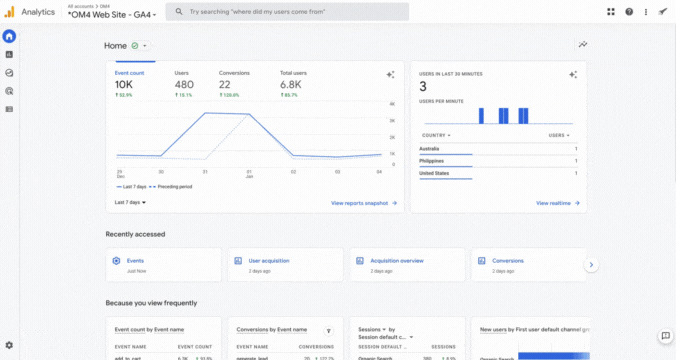Open View realtime link
Screen dimensions: 676x360
coord(558,203)
